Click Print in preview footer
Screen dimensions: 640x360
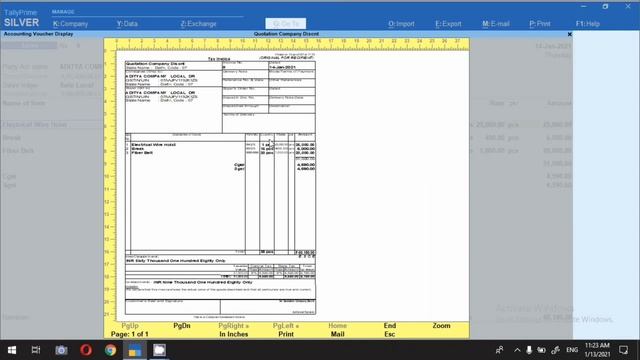point(286,334)
